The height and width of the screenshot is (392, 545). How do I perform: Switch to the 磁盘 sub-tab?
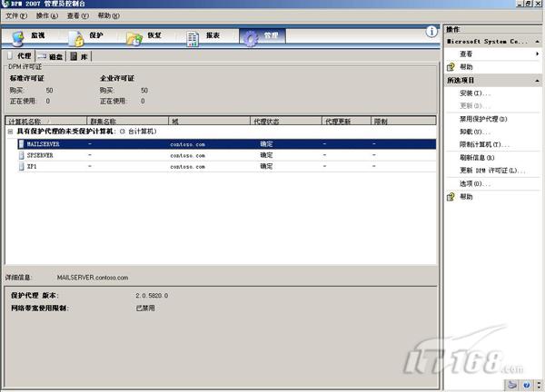[50, 56]
